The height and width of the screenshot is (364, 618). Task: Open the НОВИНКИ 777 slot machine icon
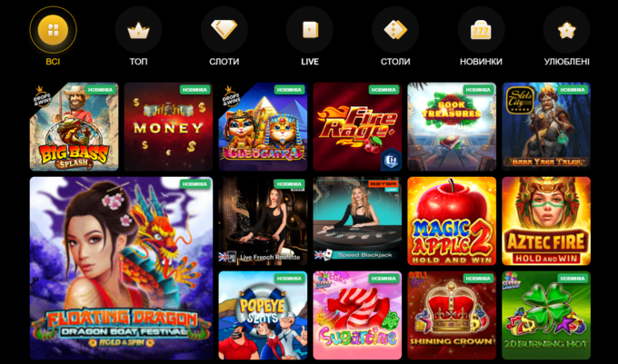point(481,30)
